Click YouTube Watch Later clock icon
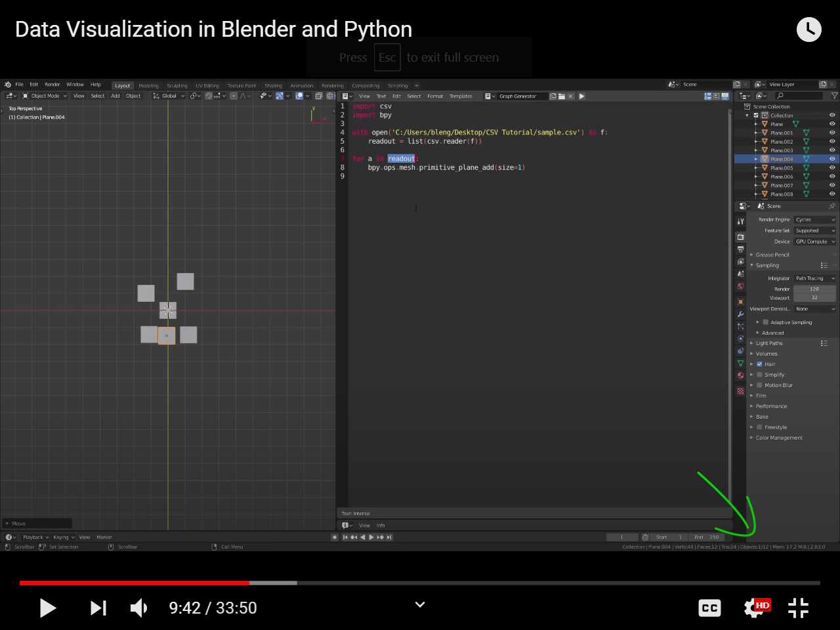Image resolution: width=840 pixels, height=630 pixels. [808, 30]
